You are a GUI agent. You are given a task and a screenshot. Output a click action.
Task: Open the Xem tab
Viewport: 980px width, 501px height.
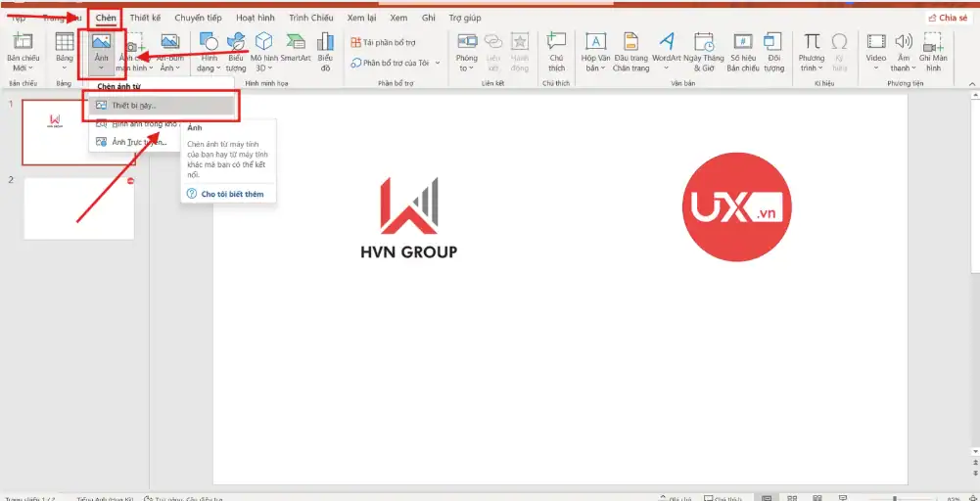point(398,19)
